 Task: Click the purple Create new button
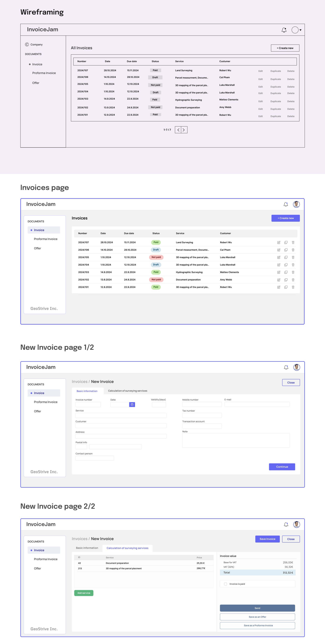click(285, 218)
